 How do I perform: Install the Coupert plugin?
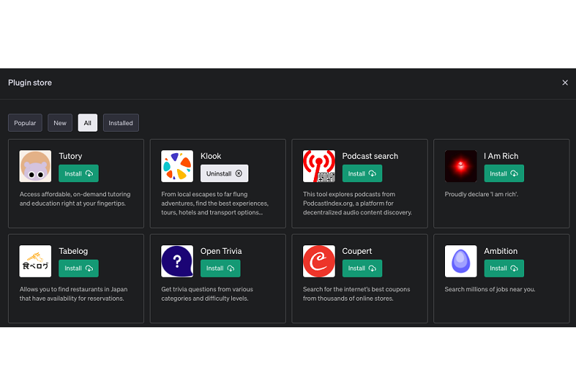pyautogui.click(x=362, y=268)
